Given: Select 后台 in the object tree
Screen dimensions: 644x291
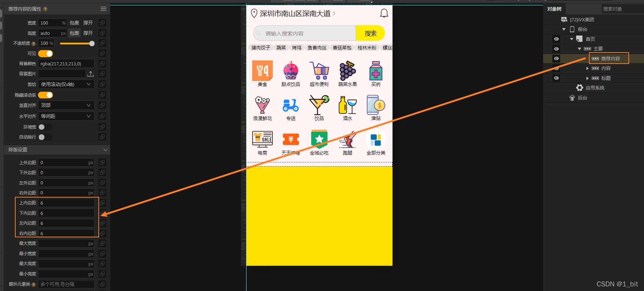Looking at the screenshot, I should pyautogui.click(x=582, y=98).
